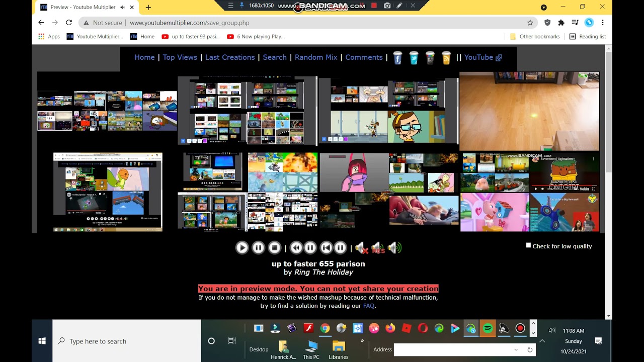Viewport: 644px width, 362px height.
Task: Open the Chrome profile avatar icon
Action: click(589, 23)
